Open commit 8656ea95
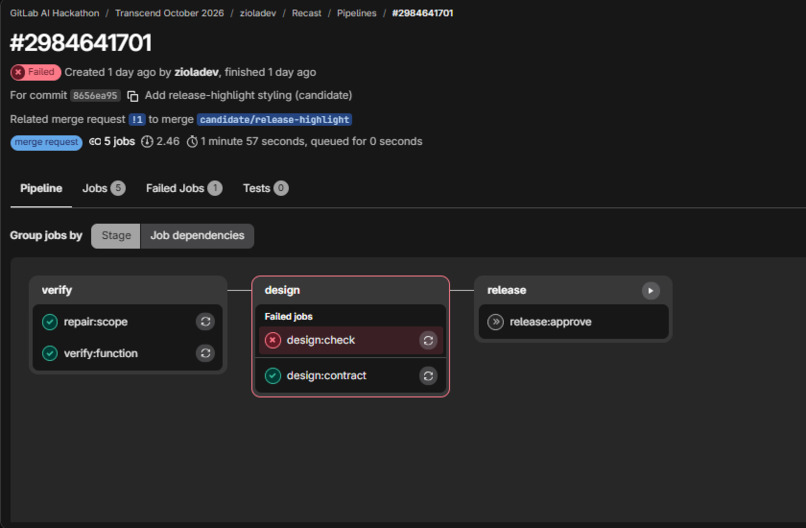The image size is (806, 528). click(x=95, y=96)
